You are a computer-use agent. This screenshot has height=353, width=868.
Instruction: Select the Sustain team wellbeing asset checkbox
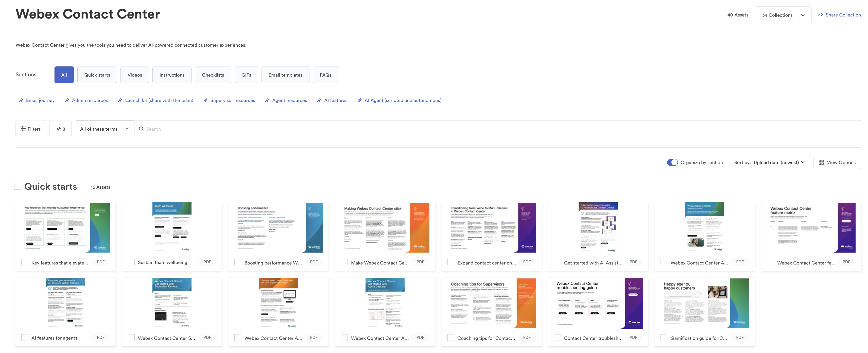click(131, 262)
